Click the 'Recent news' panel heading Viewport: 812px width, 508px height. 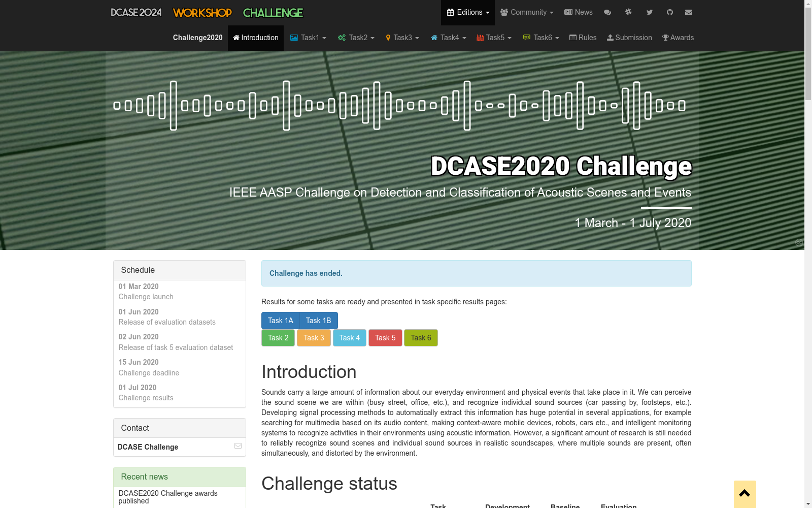180,477
